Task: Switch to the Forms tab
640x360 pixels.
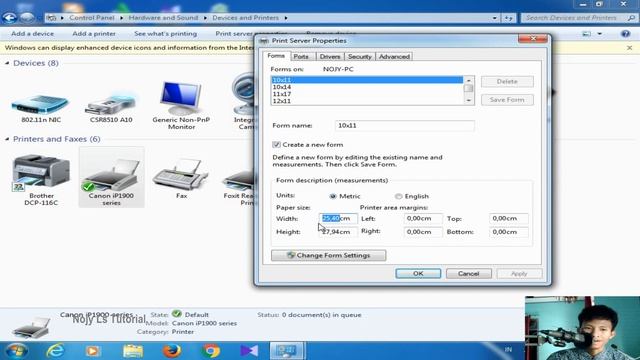Action: tap(276, 56)
